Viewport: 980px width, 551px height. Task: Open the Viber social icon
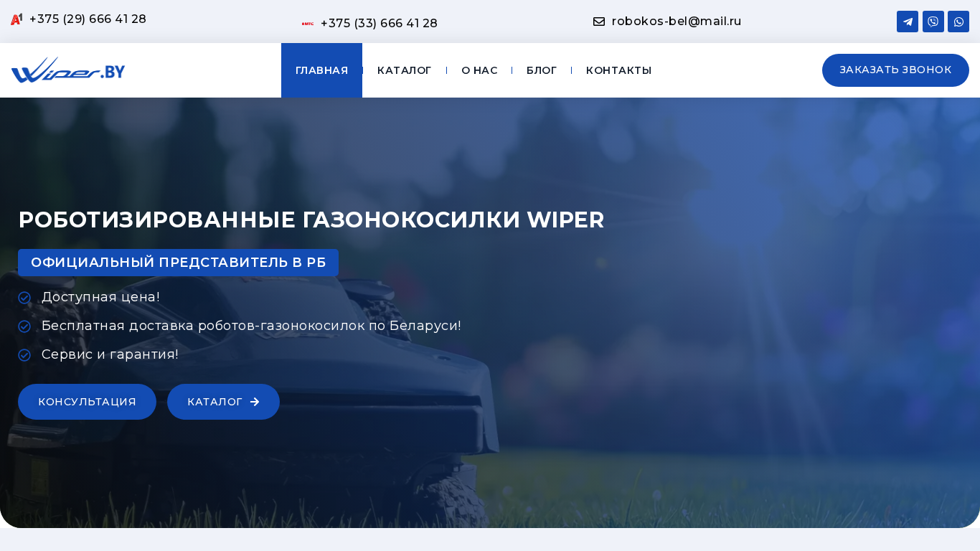click(933, 22)
